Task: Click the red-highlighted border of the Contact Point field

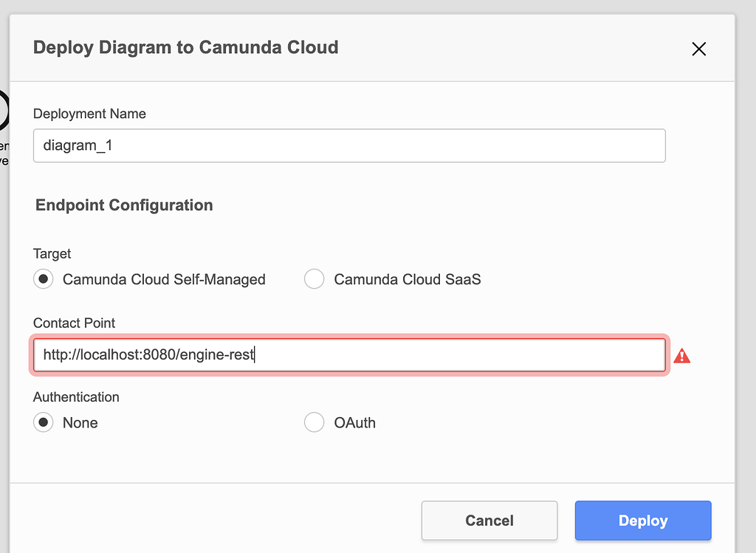Action: (348, 338)
